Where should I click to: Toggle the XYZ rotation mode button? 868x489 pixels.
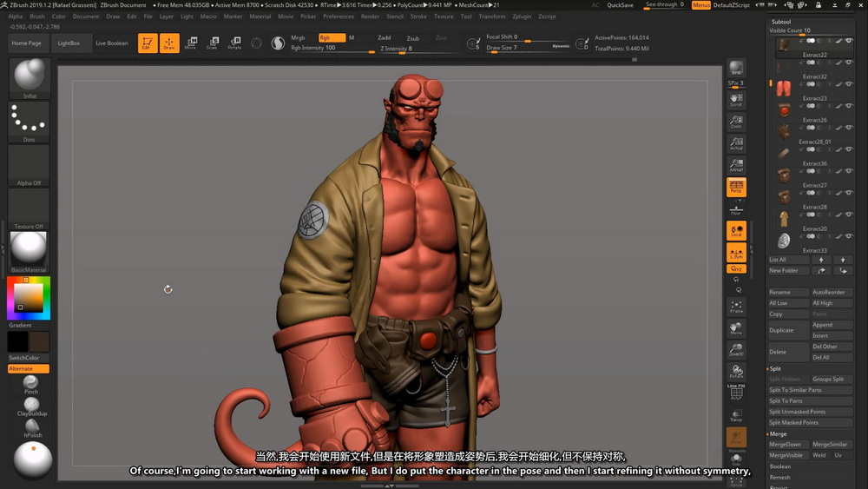pos(736,268)
